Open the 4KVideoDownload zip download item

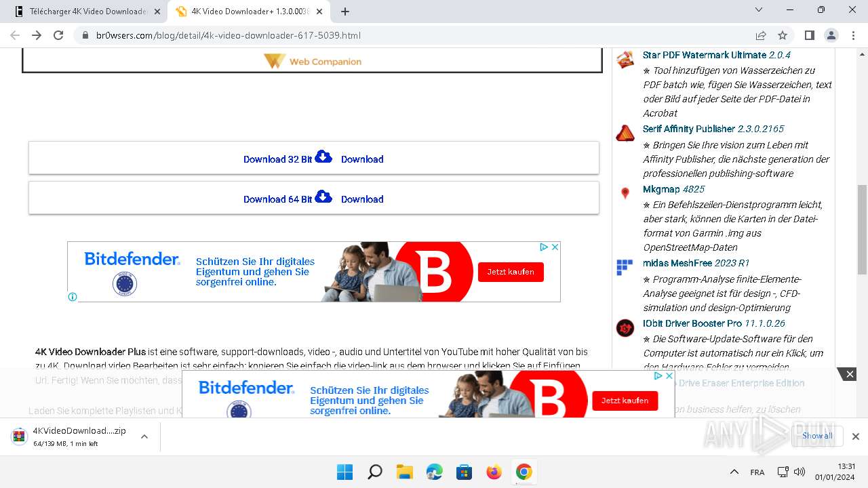click(70, 436)
